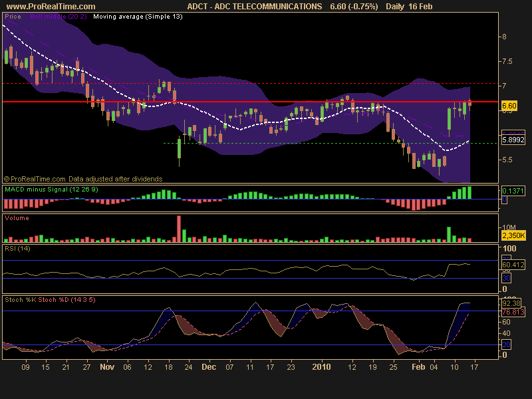
Task: Click the 0.1371 MACD value tag
Action: tap(513, 191)
